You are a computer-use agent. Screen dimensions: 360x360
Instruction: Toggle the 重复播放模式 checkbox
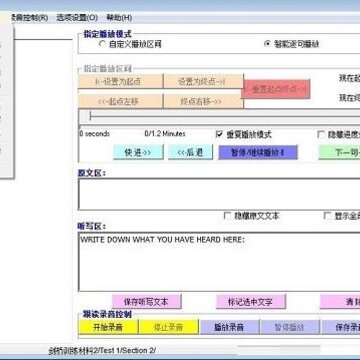coord(219,134)
